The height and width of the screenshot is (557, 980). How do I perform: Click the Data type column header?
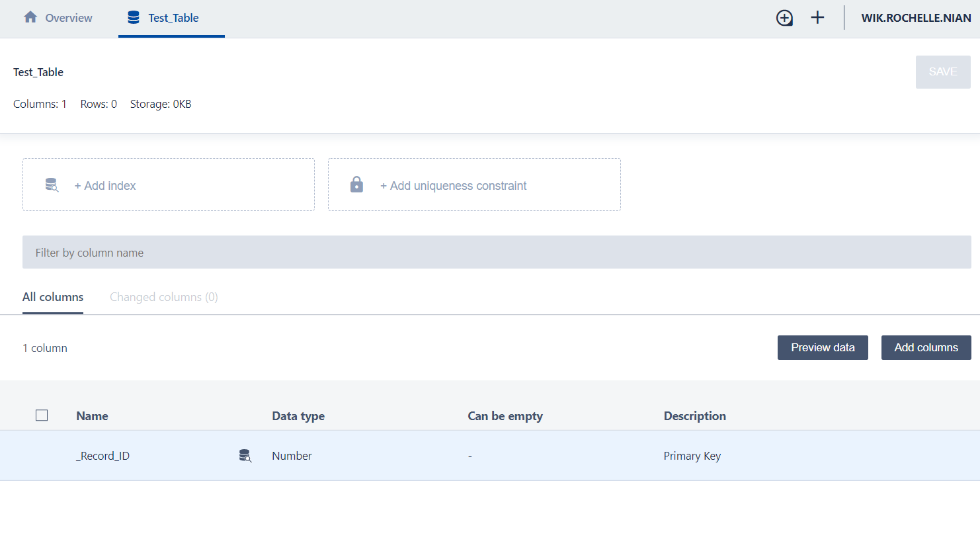point(298,416)
